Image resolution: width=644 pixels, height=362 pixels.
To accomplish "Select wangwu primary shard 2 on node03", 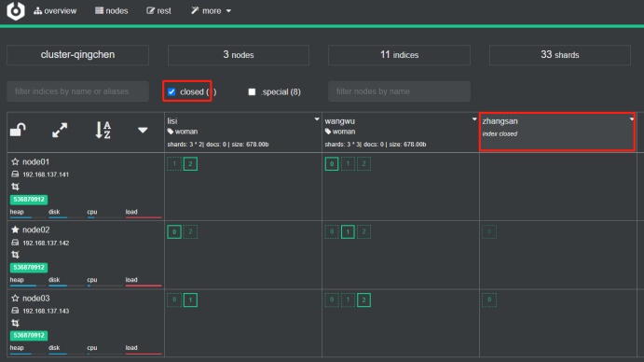I will 363,299.
